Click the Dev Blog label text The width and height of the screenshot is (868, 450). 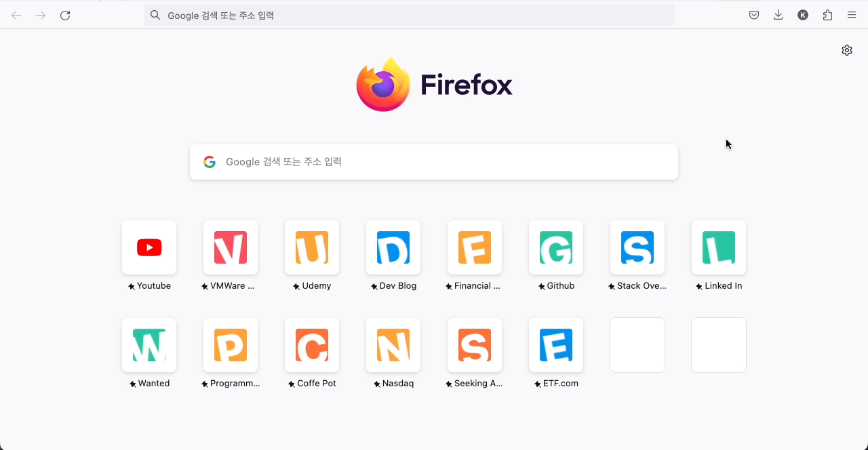[398, 286]
